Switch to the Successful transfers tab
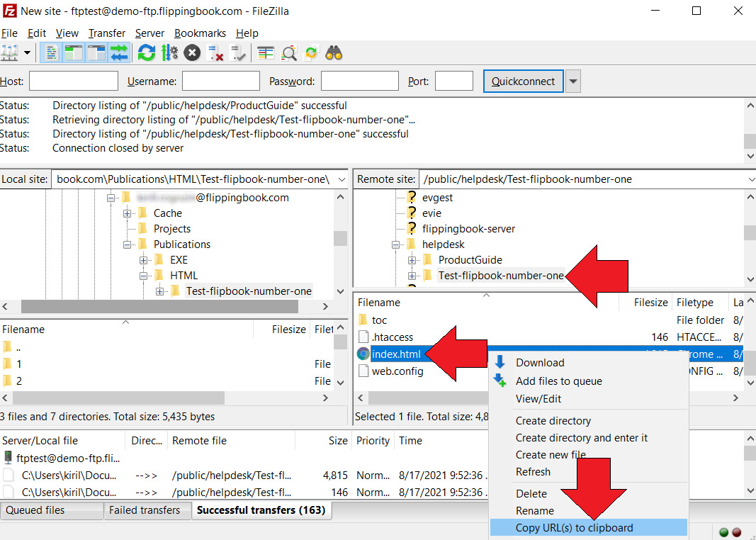Screen dimensions: 756x540 pyautogui.click(x=261, y=510)
